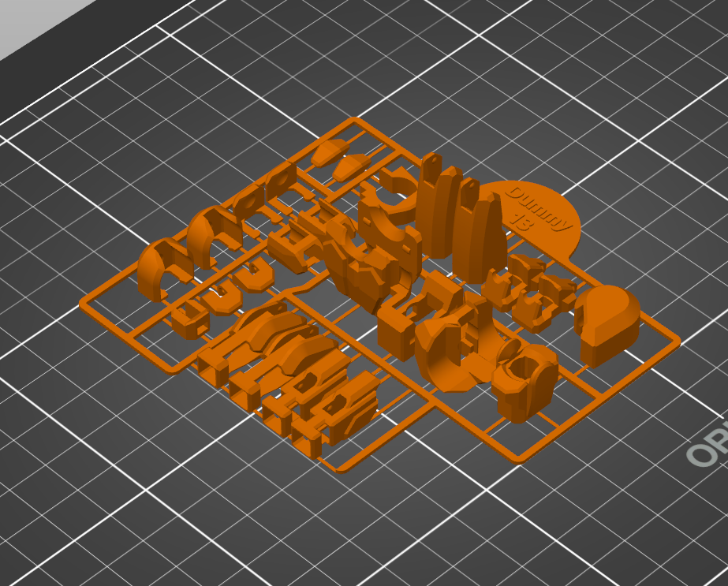Select the teardrop-shaped part on the right
728x586 pixels.
point(607,315)
